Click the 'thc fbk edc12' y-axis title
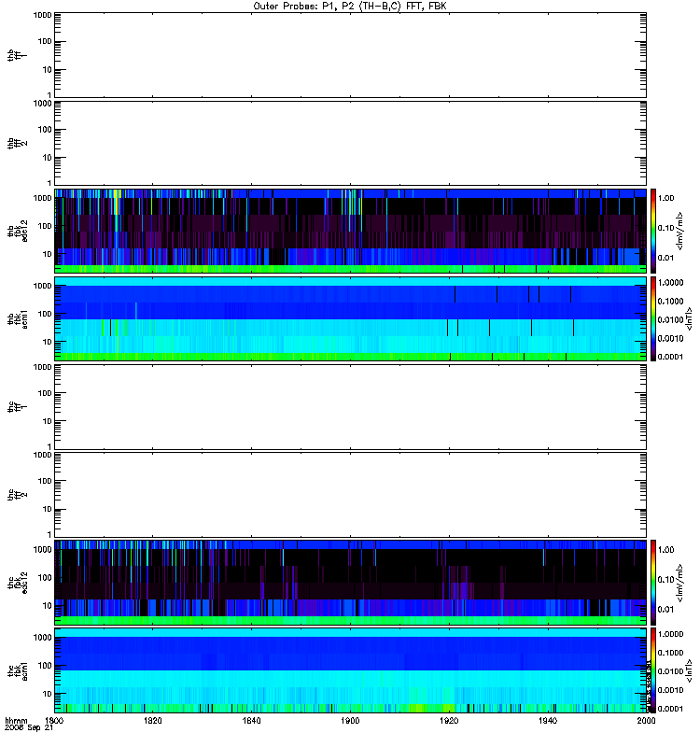The image size is (700, 747). click(18, 582)
